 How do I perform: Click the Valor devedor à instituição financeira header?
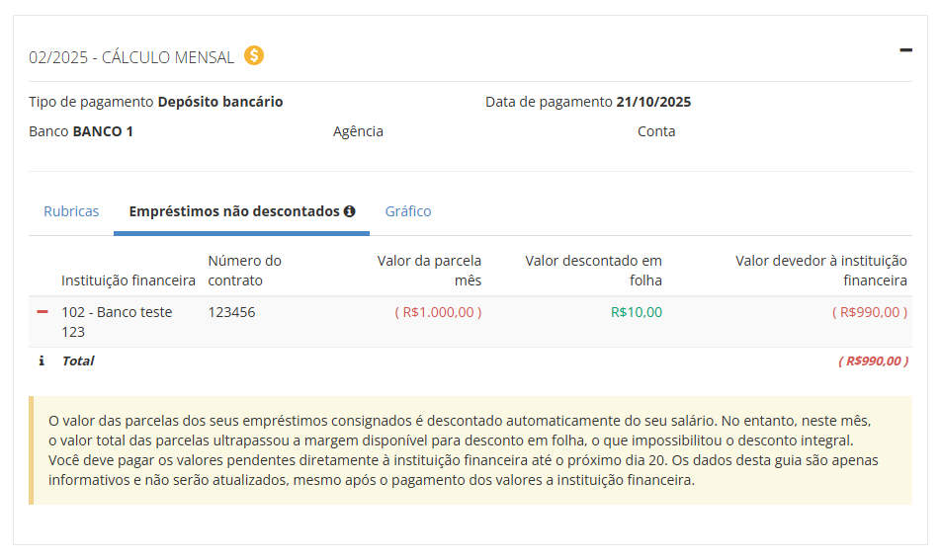point(820,271)
